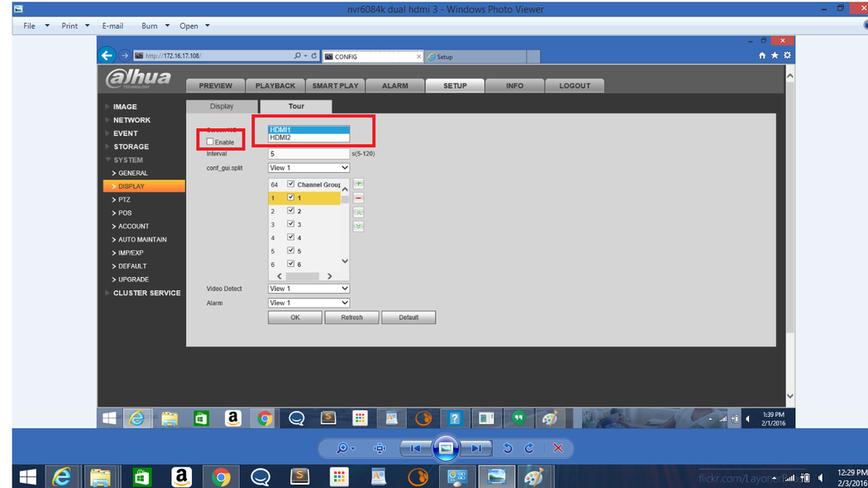Click Photo Viewer delete red X icon
This screenshot has height=488, width=868.
[x=557, y=448]
